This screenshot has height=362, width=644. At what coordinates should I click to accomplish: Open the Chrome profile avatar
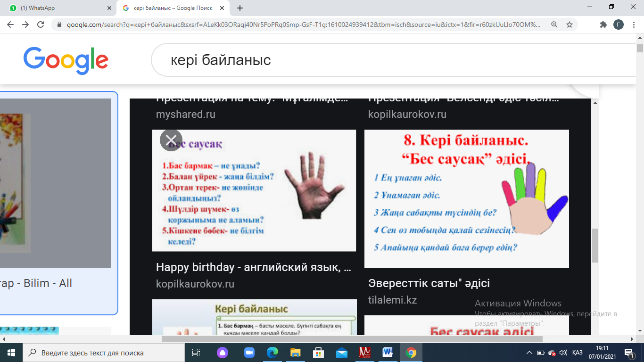[x=618, y=25]
